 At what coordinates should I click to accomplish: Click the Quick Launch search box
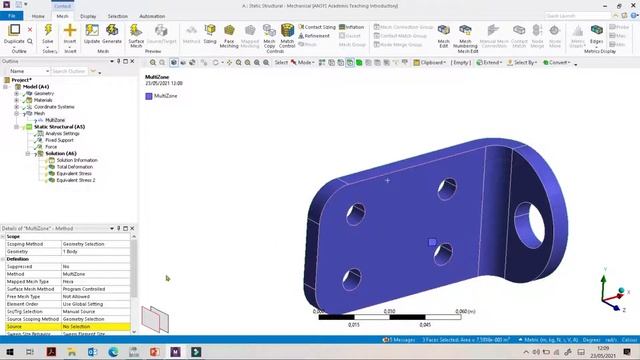pyautogui.click(x=578, y=16)
